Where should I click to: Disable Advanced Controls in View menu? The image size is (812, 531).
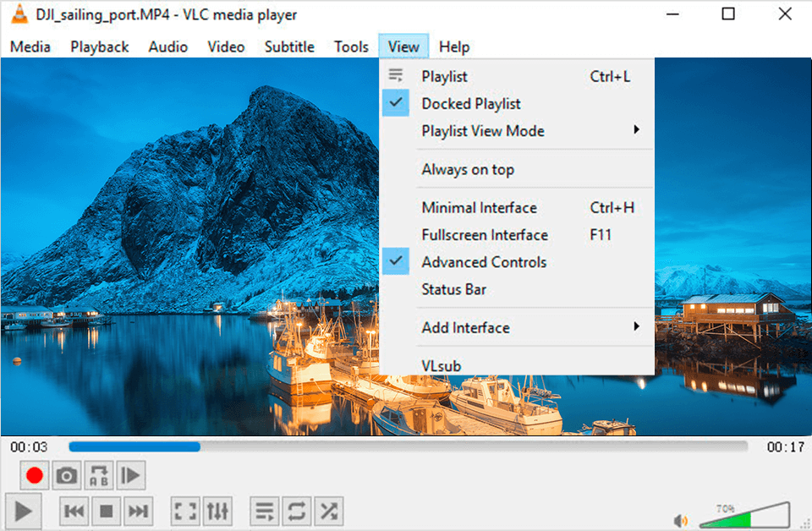click(484, 262)
